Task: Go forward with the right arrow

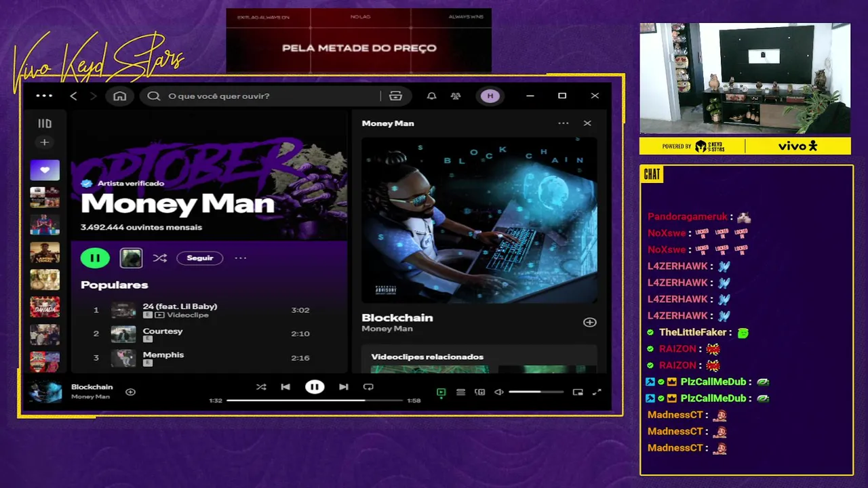Action: click(x=93, y=96)
